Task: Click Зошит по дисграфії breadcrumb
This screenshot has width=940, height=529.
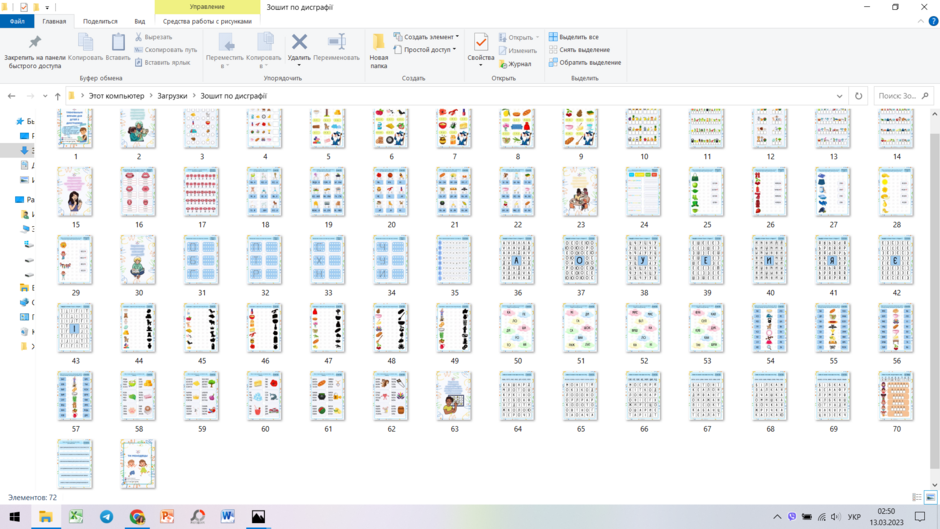Action: pos(233,96)
